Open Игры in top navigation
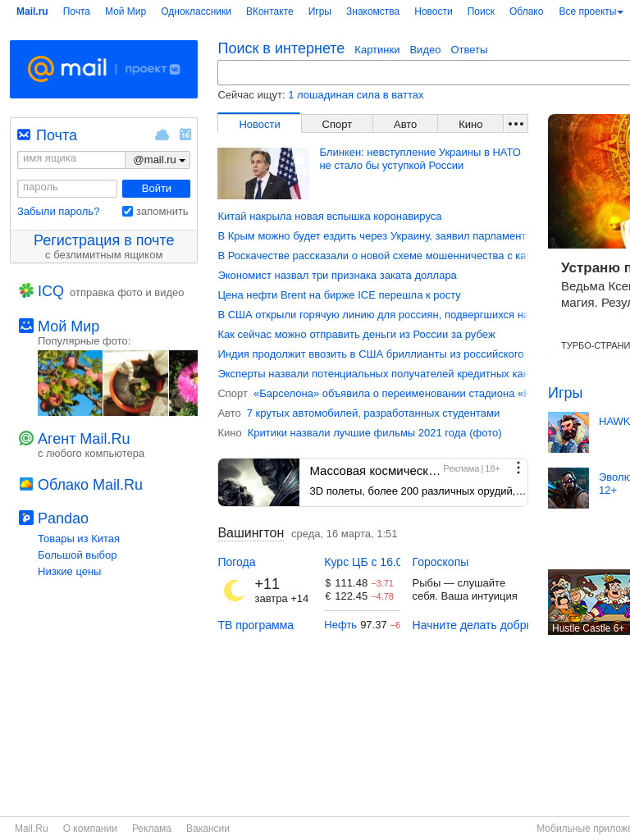 coord(320,11)
